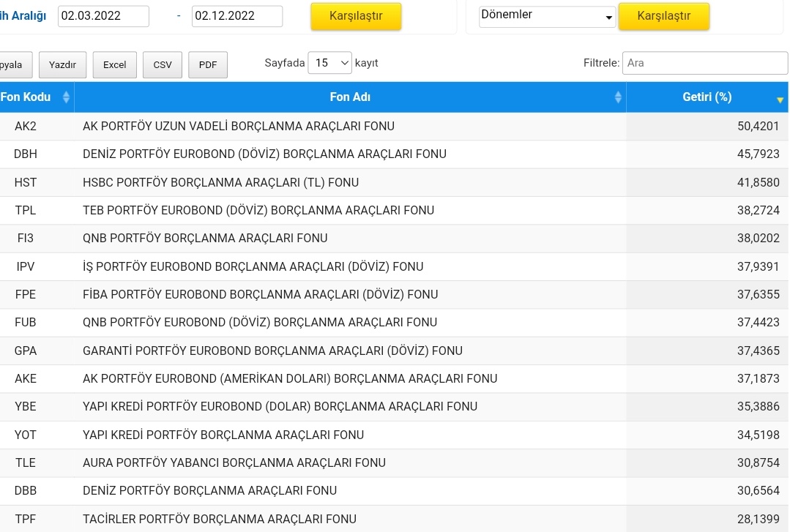Export table with Excel button

coord(115,65)
